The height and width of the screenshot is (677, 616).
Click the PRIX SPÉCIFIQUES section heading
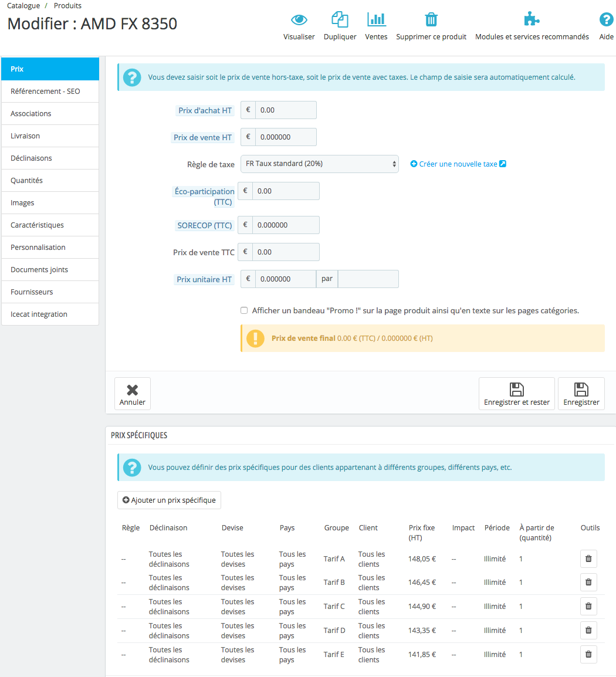[139, 435]
